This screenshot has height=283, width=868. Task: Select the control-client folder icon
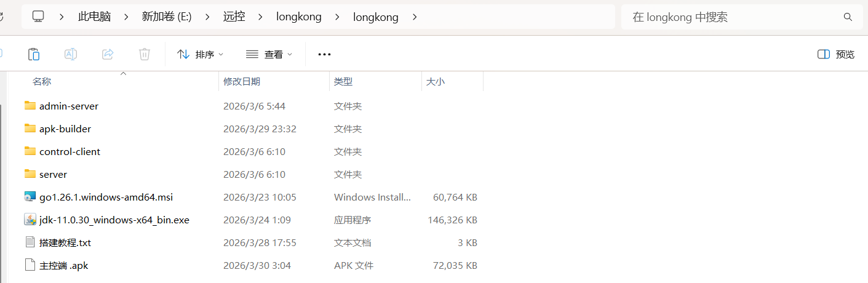30,151
